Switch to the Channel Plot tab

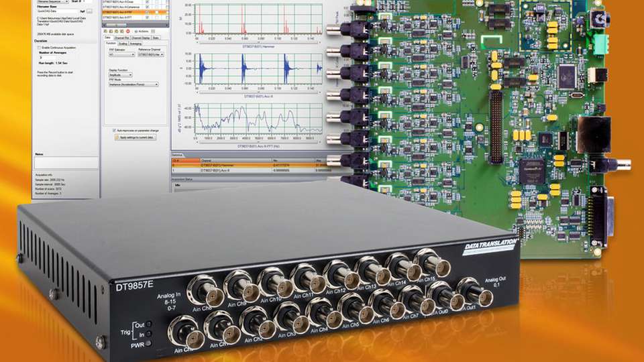click(121, 38)
